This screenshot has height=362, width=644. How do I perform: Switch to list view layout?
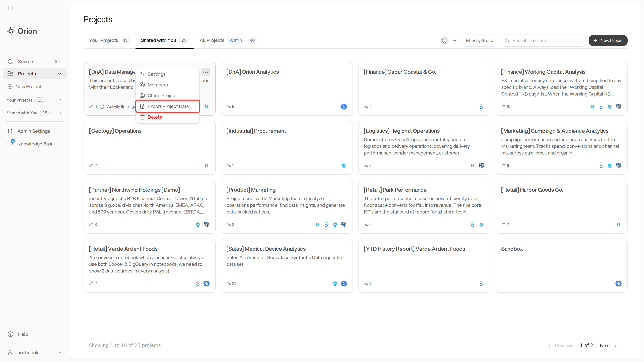tap(454, 40)
